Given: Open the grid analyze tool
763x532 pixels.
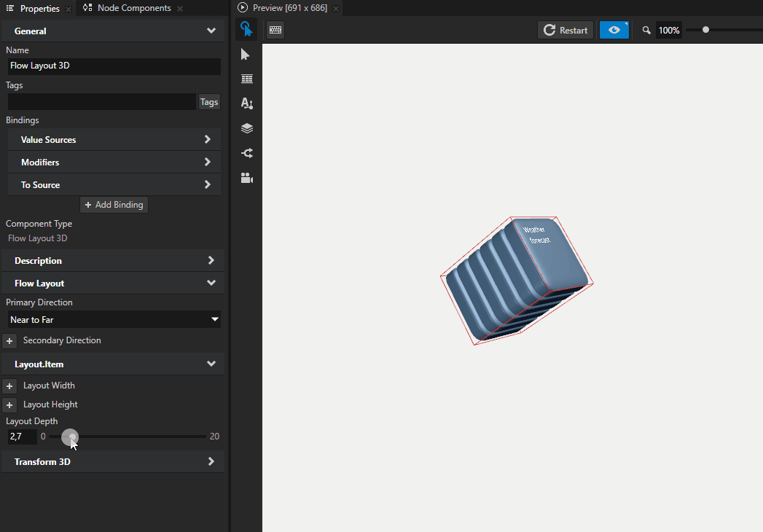Looking at the screenshot, I should 246,79.
